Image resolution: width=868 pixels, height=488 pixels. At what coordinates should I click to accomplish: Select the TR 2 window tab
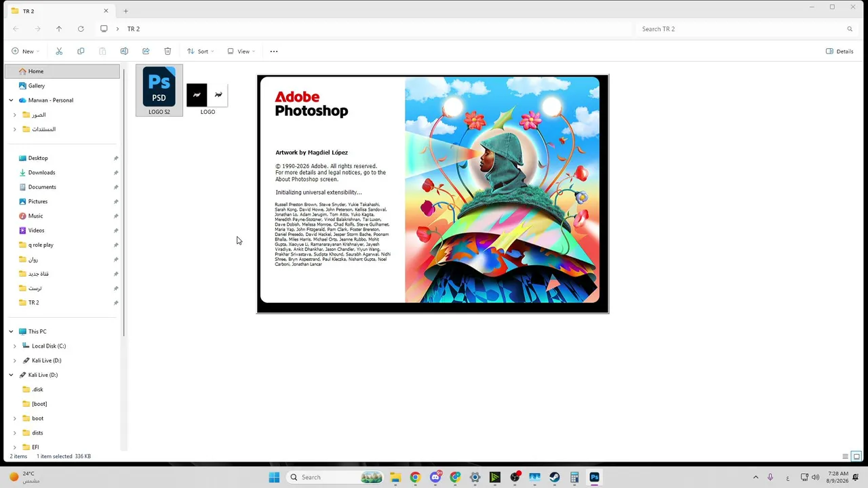[x=60, y=11]
